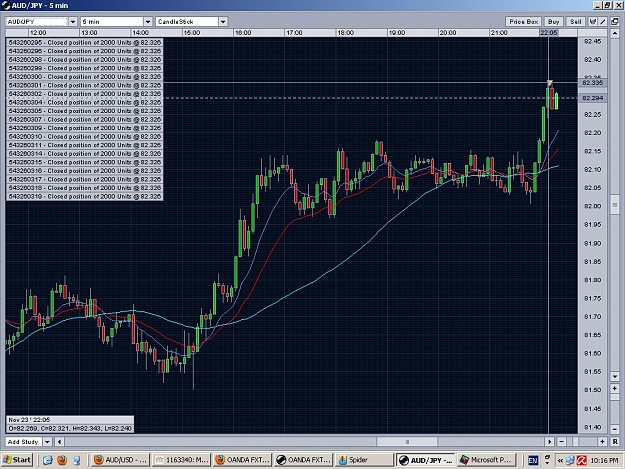Launch Internet Explorer from quick launch
This screenshot has height=469, width=625.
click(x=47, y=460)
